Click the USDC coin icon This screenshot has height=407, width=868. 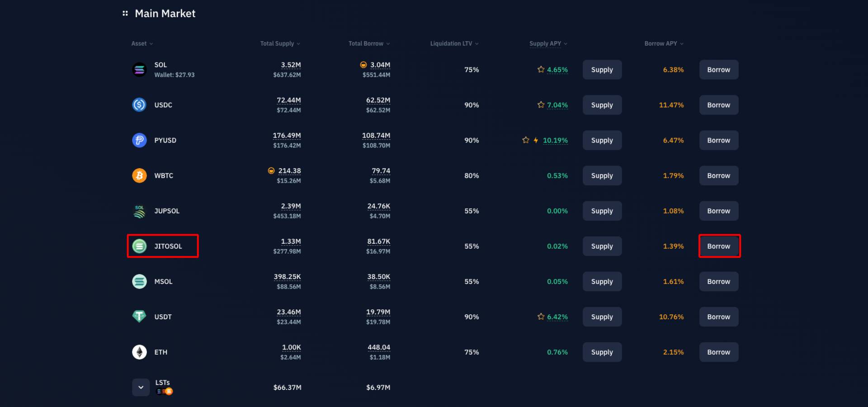139,105
